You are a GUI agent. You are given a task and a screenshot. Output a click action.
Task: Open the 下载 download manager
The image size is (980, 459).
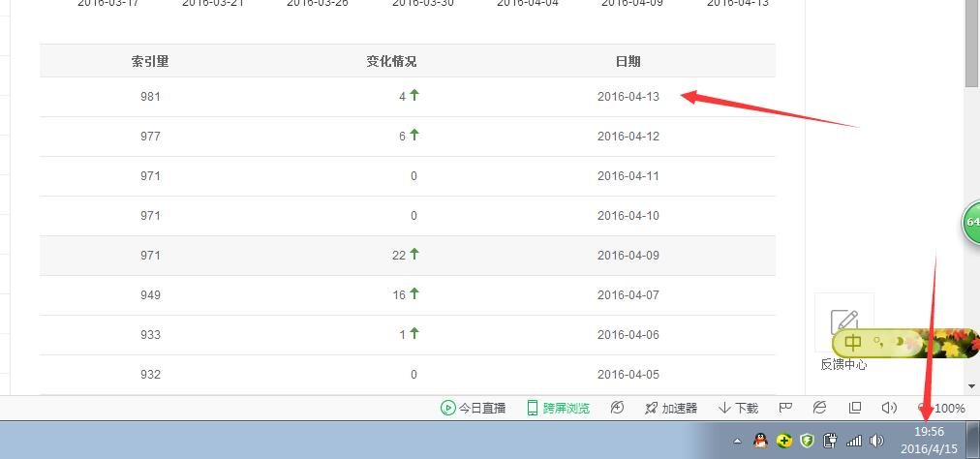(738, 409)
